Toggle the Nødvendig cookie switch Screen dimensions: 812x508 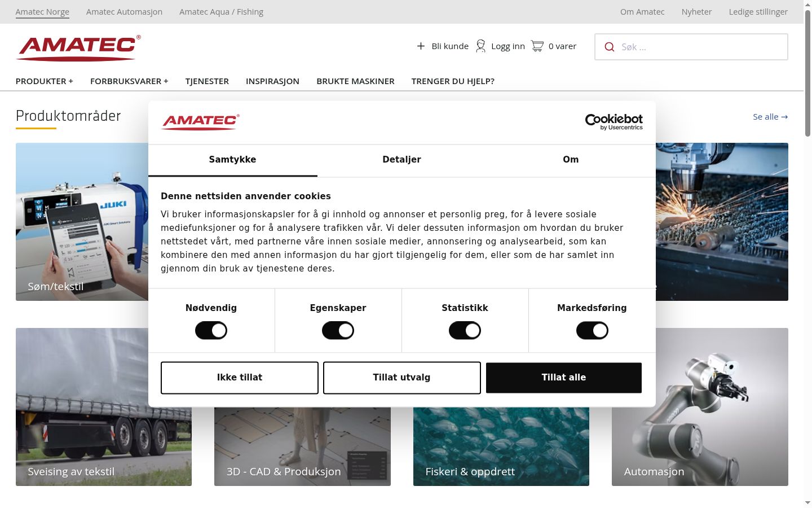[x=211, y=330]
